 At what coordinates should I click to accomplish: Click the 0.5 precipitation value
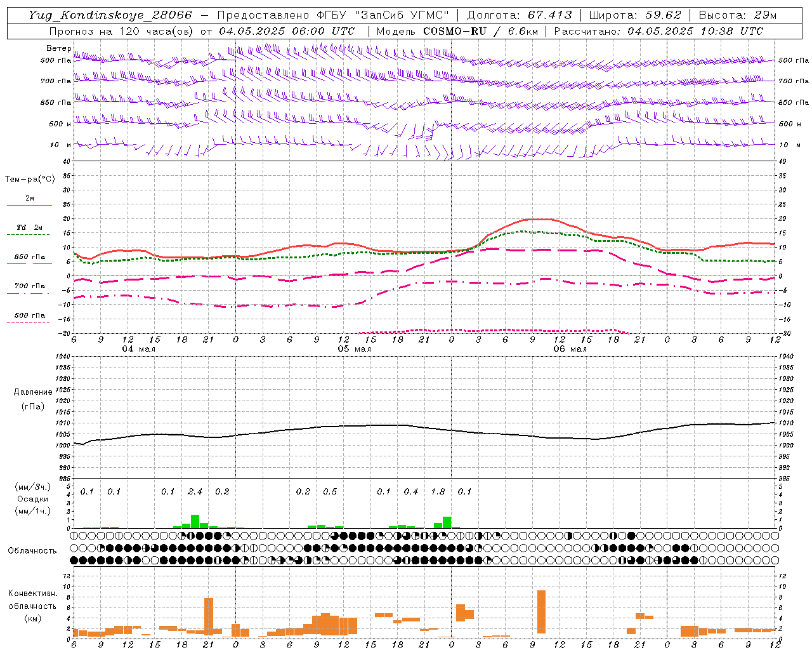click(x=330, y=491)
